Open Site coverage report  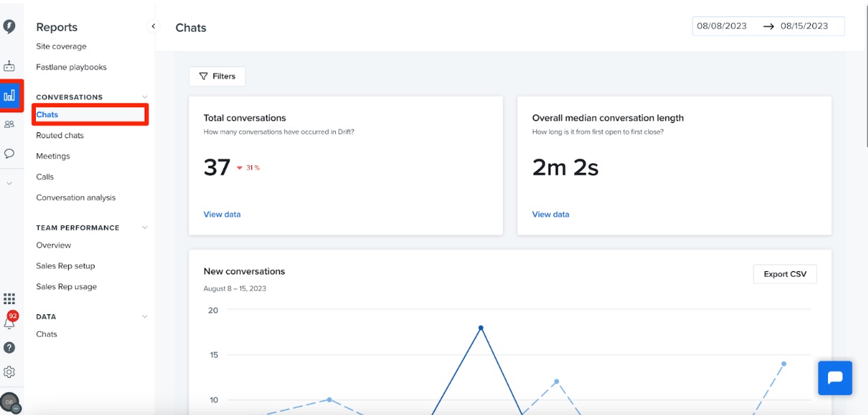click(x=61, y=47)
